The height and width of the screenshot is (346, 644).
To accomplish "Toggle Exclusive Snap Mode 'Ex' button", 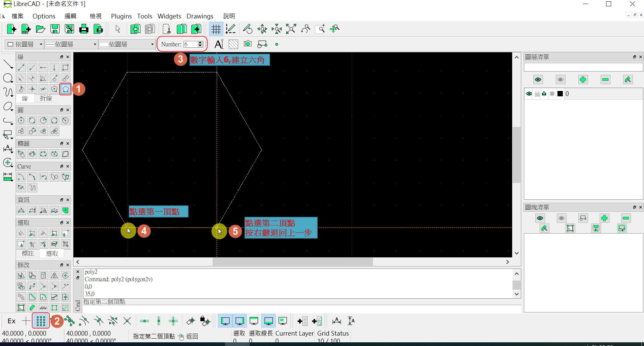I will click(11, 321).
